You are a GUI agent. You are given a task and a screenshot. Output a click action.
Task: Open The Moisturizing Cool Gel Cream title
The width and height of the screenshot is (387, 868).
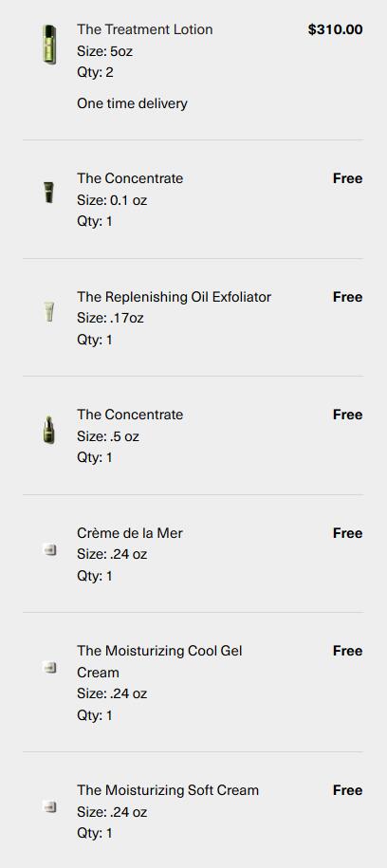[x=159, y=661]
